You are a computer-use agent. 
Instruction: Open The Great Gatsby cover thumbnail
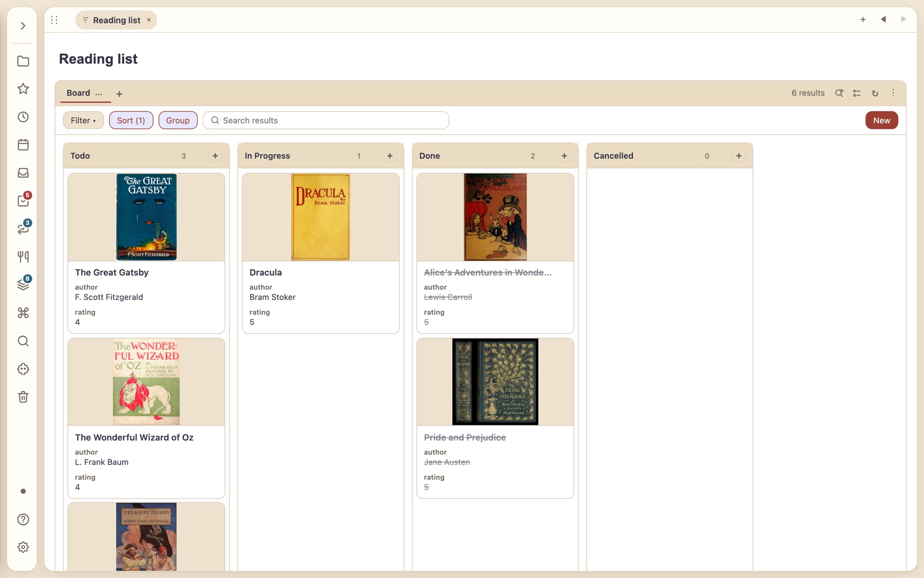pyautogui.click(x=146, y=217)
